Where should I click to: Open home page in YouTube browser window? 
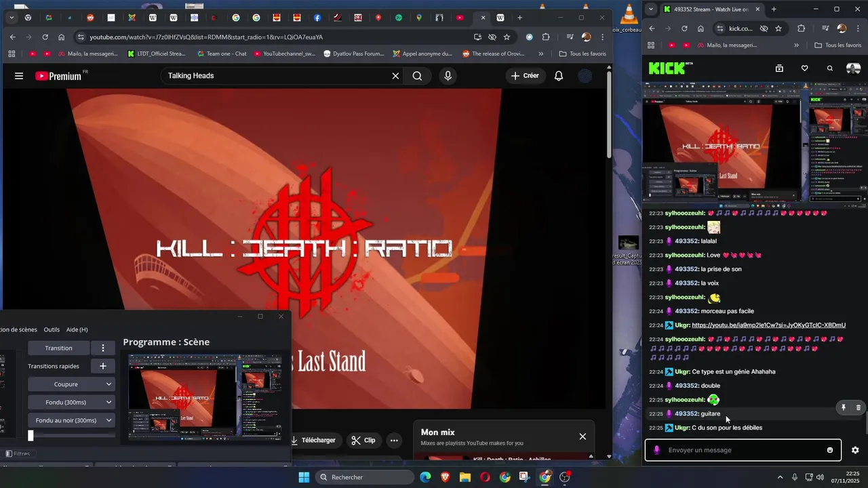click(x=62, y=37)
